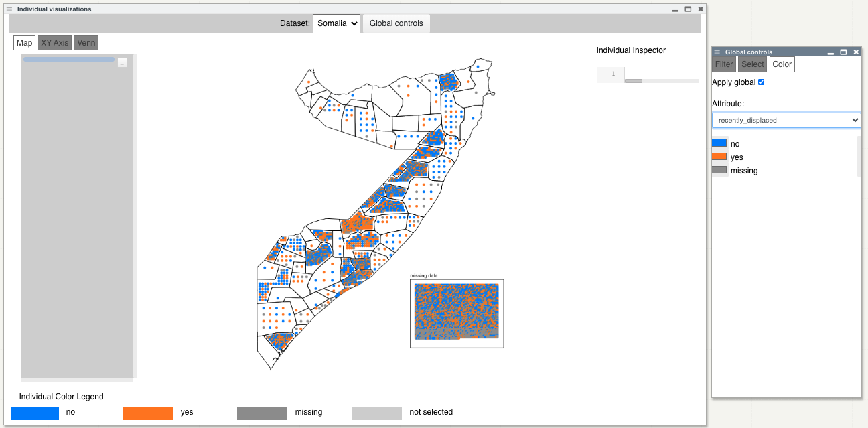Viewport: 868px width, 428px height.
Task: Open the Individual visualizations window hamburger menu
Action: (9, 9)
